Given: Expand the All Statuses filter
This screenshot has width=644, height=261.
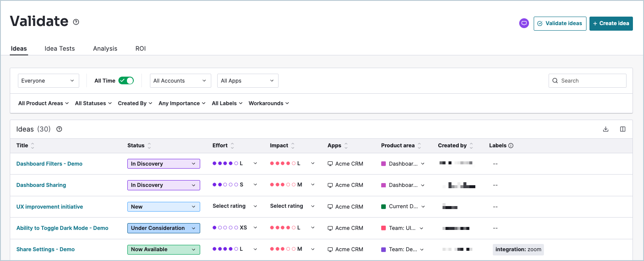Looking at the screenshot, I should [93, 103].
